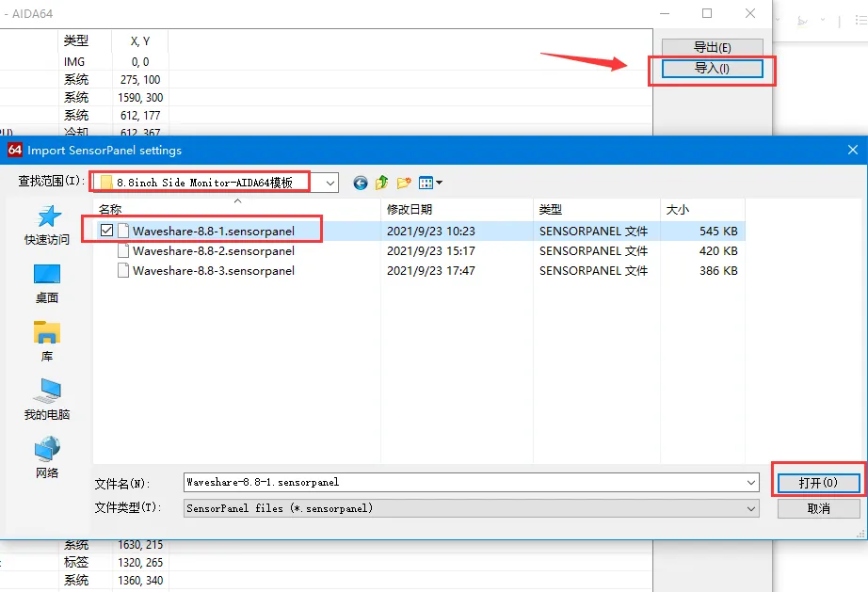Select the Waveshare-8.8-2.sensorpanel file

click(x=213, y=251)
